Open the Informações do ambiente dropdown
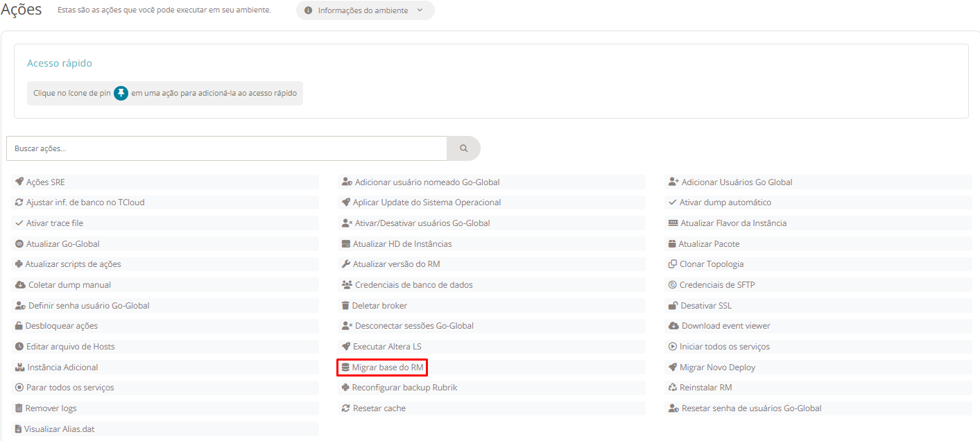Image resolution: width=980 pixels, height=441 pixels. (x=365, y=10)
